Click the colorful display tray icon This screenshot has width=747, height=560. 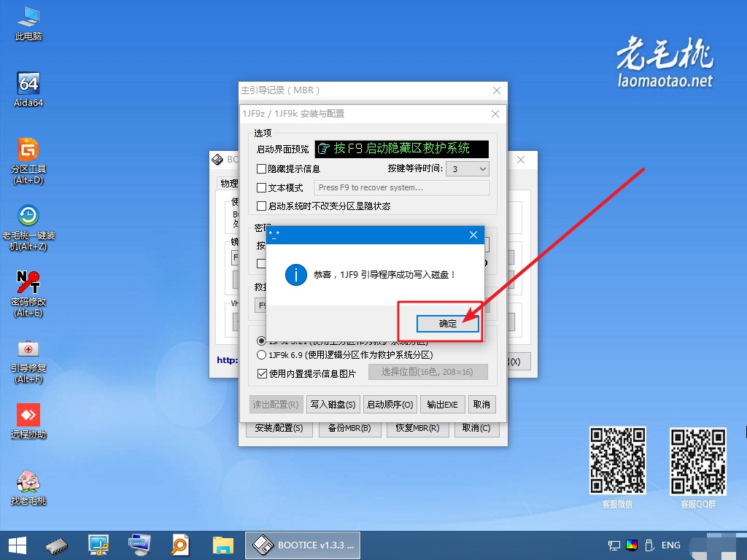point(632,545)
